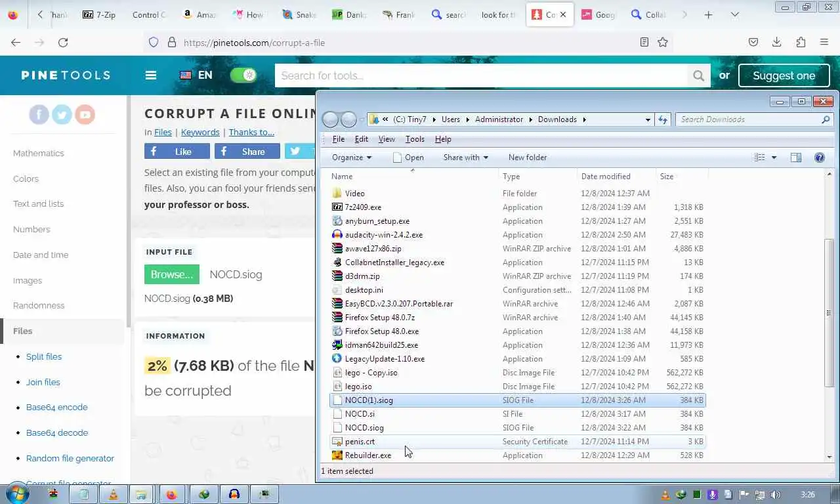
Task: Open the Help menu in Explorer
Action: [x=443, y=139]
